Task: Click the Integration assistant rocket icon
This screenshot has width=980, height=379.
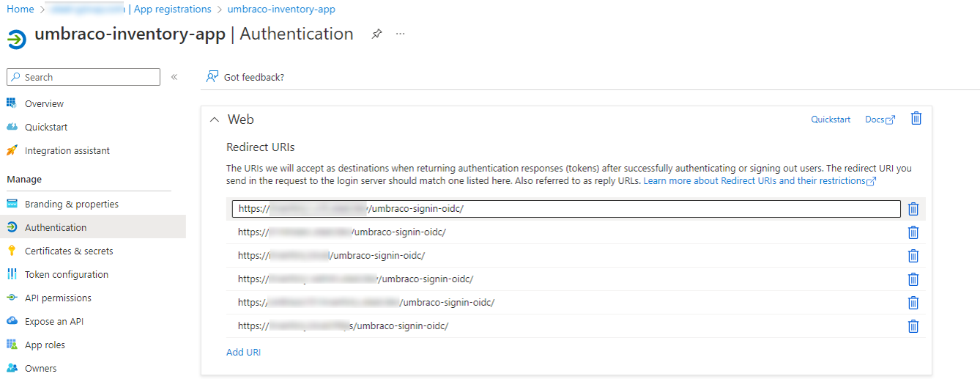Action: pyautogui.click(x=12, y=150)
